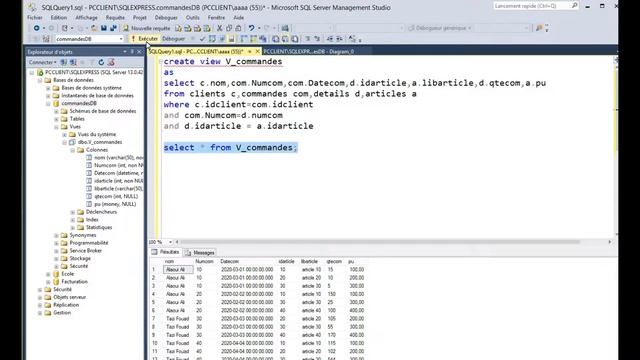Viewport: 640px width, 360px height.
Task: Click the Undo arrow icon
Action: [251, 28]
